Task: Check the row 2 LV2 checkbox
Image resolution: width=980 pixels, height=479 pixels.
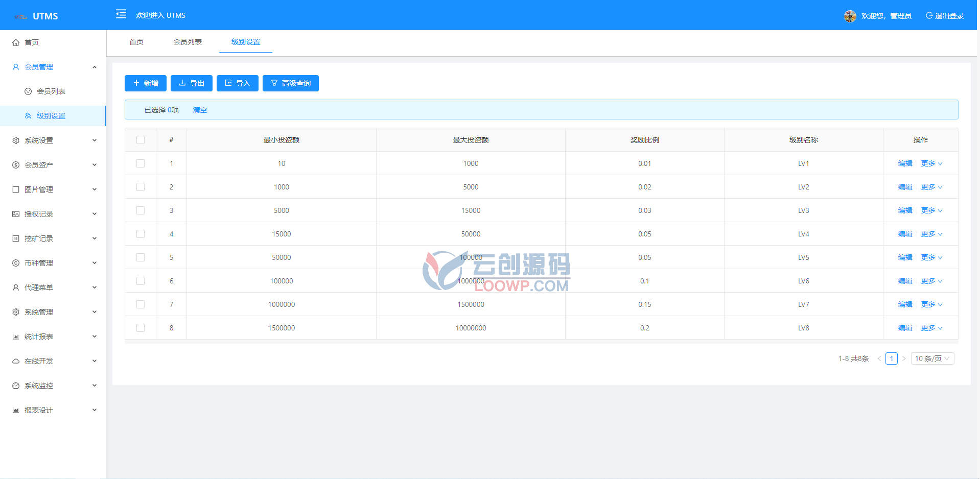Action: point(141,187)
